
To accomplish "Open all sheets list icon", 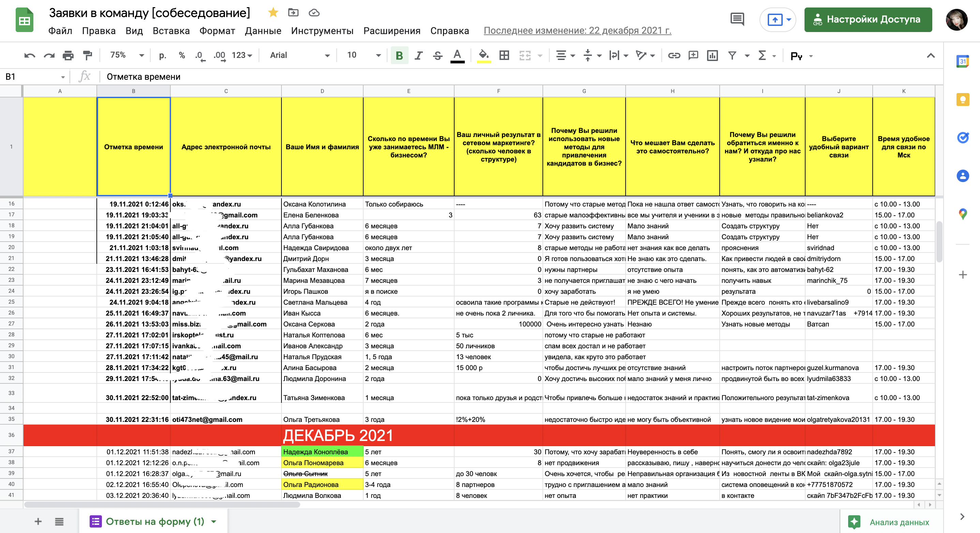I will [59, 521].
